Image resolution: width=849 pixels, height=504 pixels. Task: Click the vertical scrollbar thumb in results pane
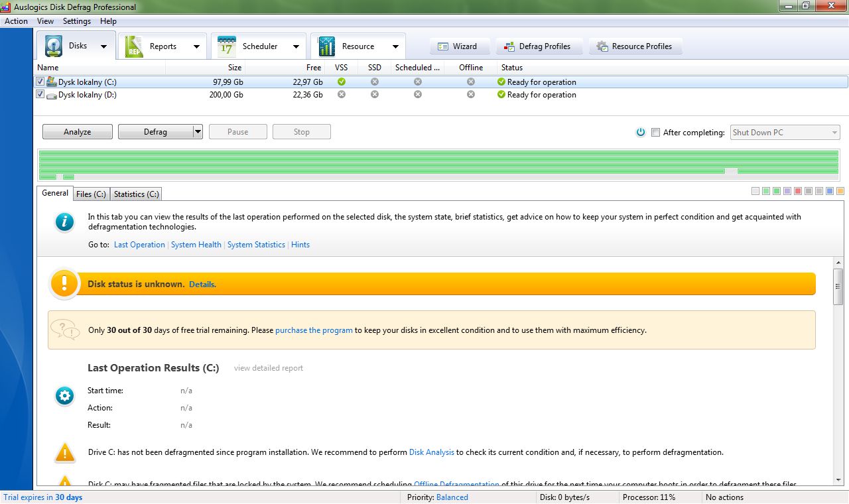(x=838, y=286)
